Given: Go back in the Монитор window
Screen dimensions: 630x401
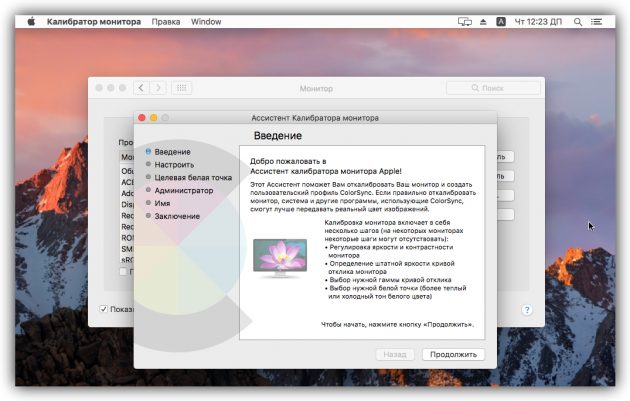Looking at the screenshot, I should (x=141, y=88).
